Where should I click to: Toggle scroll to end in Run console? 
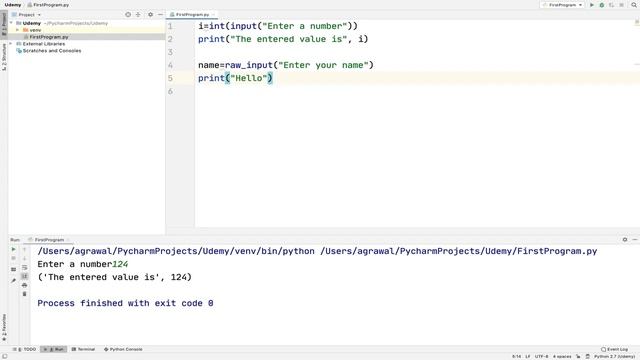pyautogui.click(x=24, y=276)
